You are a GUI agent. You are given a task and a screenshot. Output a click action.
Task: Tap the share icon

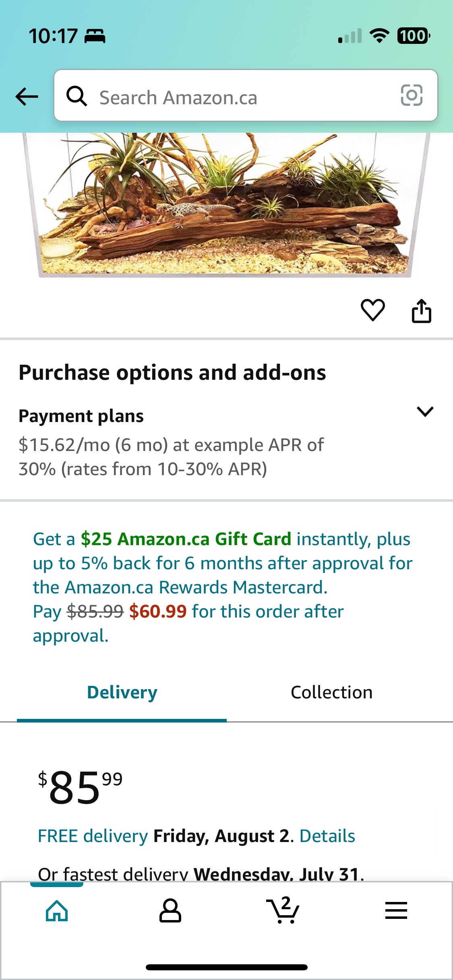click(x=421, y=311)
